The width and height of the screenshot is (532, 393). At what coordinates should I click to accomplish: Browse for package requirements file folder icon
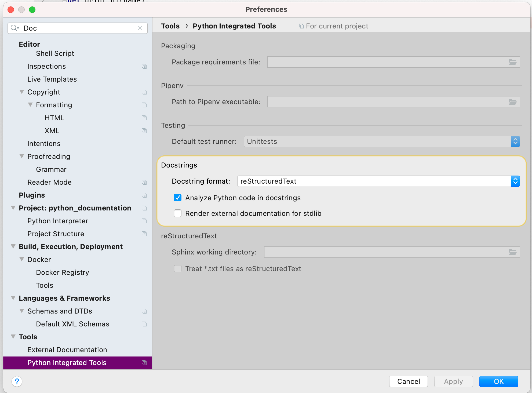(x=512, y=62)
